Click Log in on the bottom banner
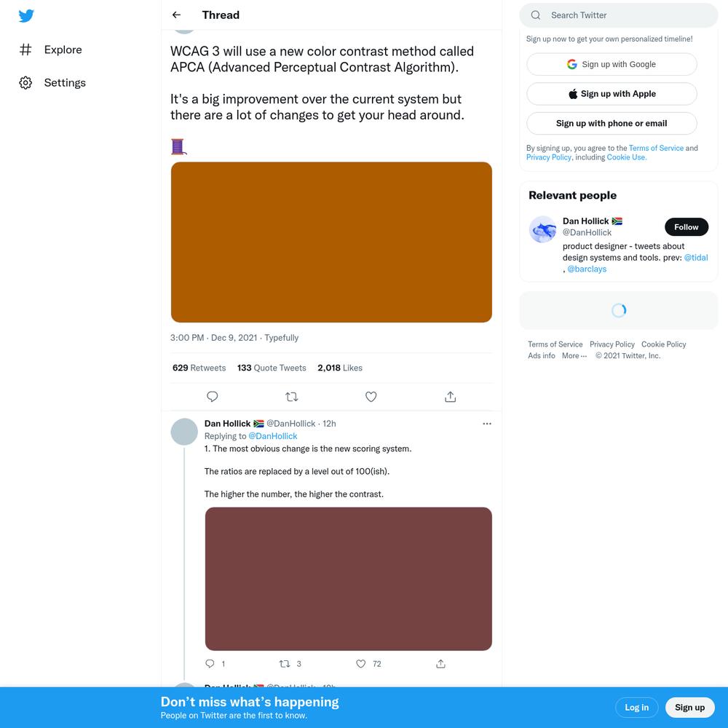The width and height of the screenshot is (728, 728). 636,707
